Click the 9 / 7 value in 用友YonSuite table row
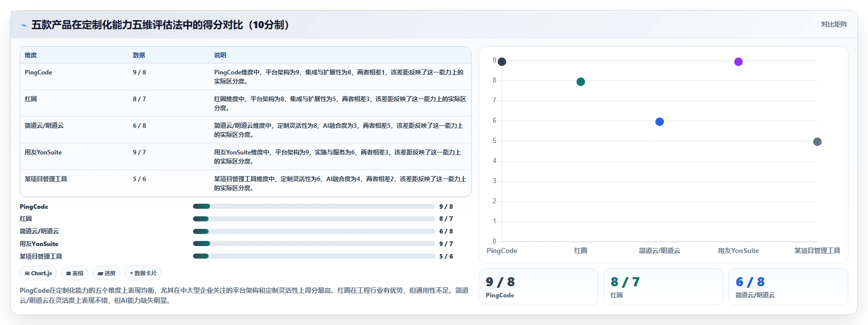 tap(140, 152)
